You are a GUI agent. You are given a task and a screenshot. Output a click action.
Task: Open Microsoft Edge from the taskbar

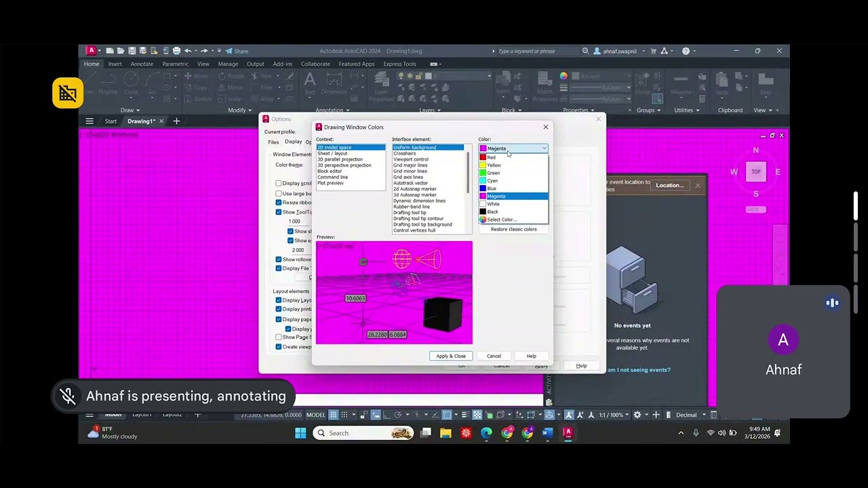487,433
